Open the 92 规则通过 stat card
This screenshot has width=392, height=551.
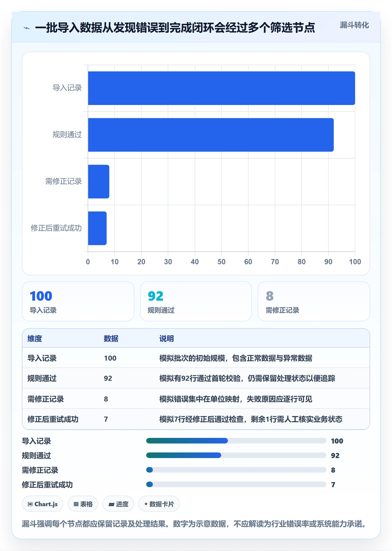pos(196,301)
